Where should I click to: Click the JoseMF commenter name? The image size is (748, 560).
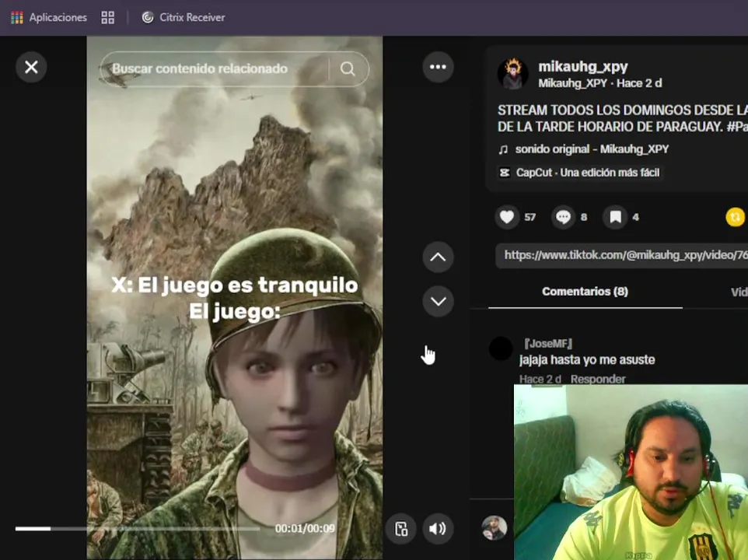(x=547, y=344)
